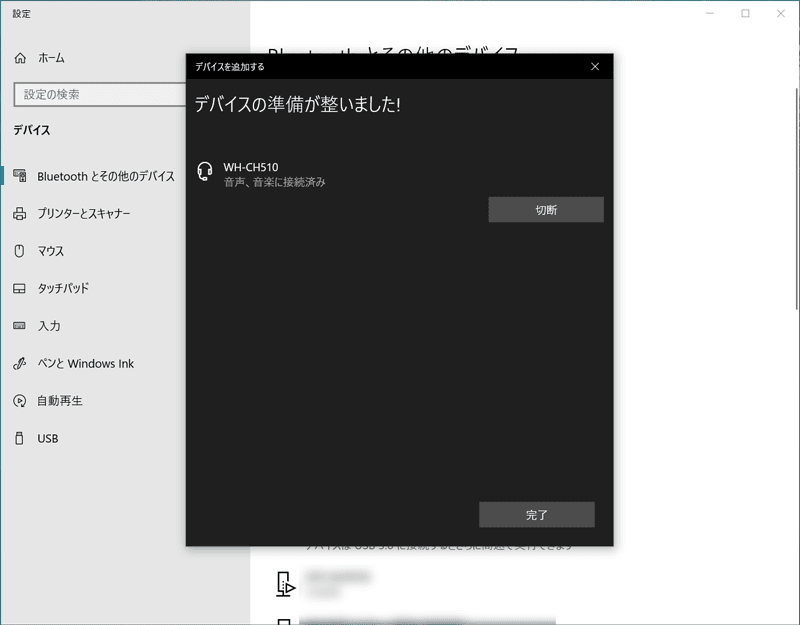The image size is (800, 625).
Task: Click the autoplay icon in the sidebar
Action: [19, 401]
